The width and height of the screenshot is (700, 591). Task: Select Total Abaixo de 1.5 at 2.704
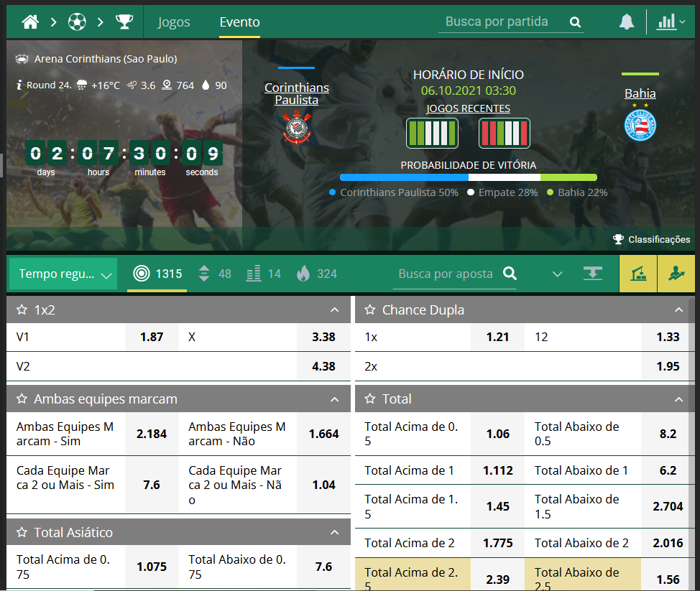[x=668, y=507]
